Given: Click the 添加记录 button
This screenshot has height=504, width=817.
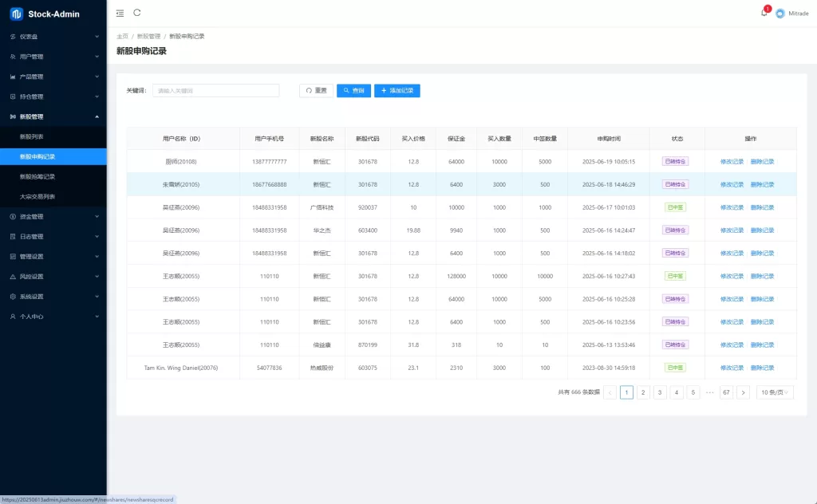Looking at the screenshot, I should click(397, 91).
